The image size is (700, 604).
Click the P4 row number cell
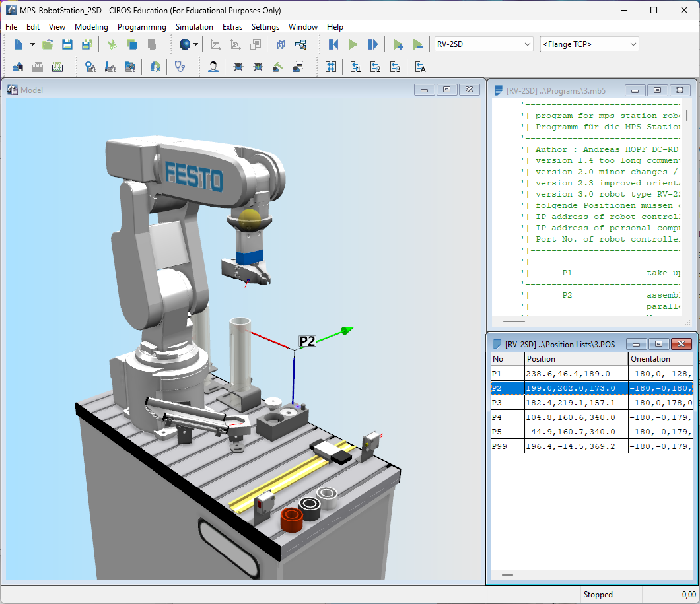pyautogui.click(x=508, y=417)
